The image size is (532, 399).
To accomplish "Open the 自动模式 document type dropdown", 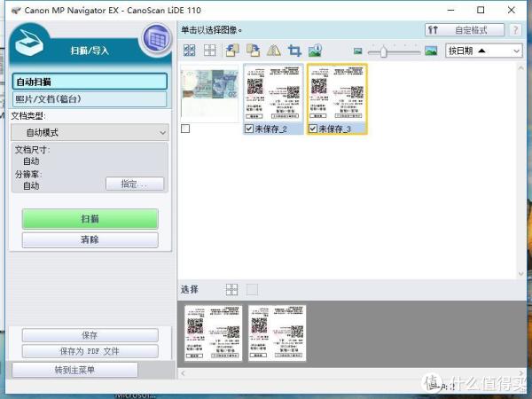I will [90, 132].
